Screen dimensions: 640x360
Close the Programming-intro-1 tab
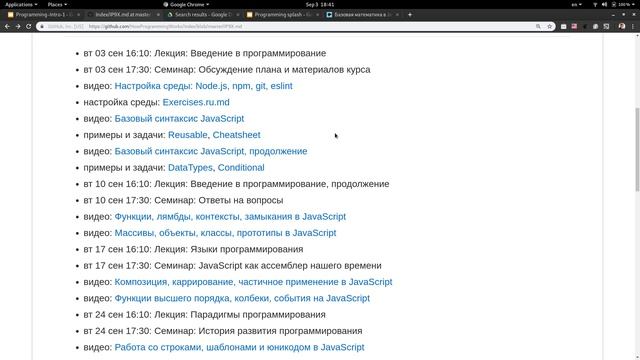pos(78,14)
